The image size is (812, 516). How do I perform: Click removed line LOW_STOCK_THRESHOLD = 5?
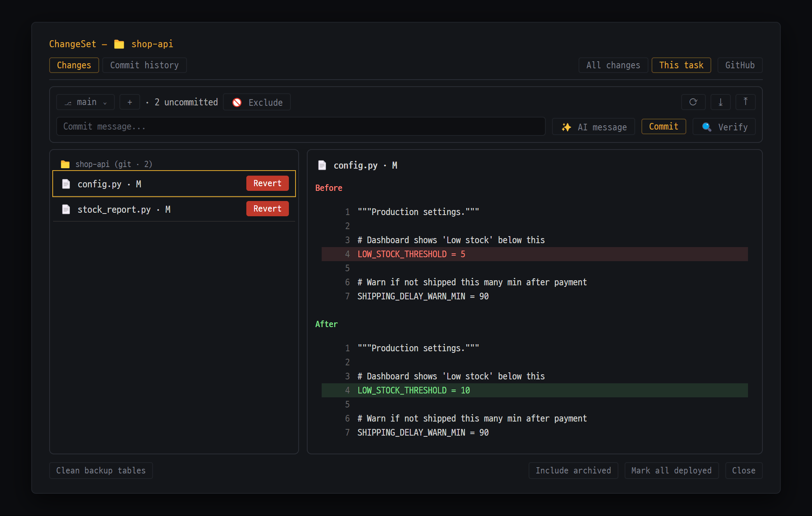click(535, 254)
